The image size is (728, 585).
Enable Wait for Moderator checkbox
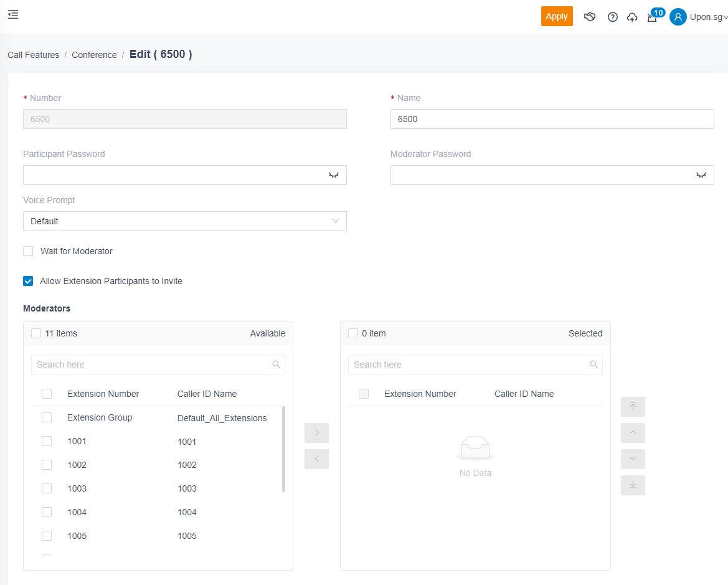[28, 251]
